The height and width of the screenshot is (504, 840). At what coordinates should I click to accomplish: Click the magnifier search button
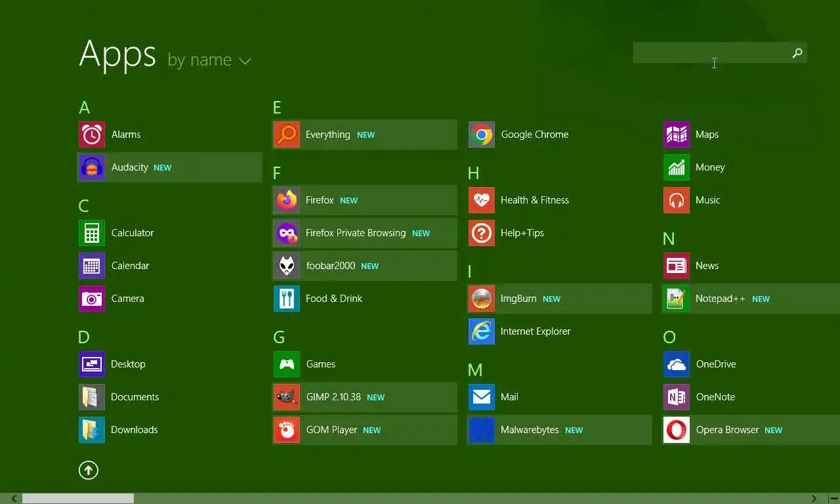(x=797, y=52)
